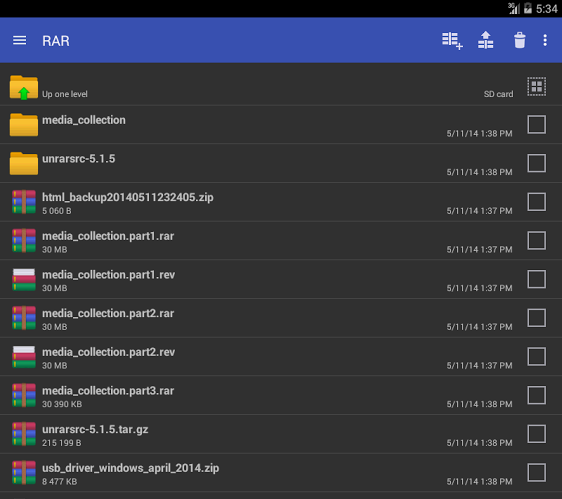Open media_collection.part1.rar file name
Viewport: 562px width, 499px height.
108,236
